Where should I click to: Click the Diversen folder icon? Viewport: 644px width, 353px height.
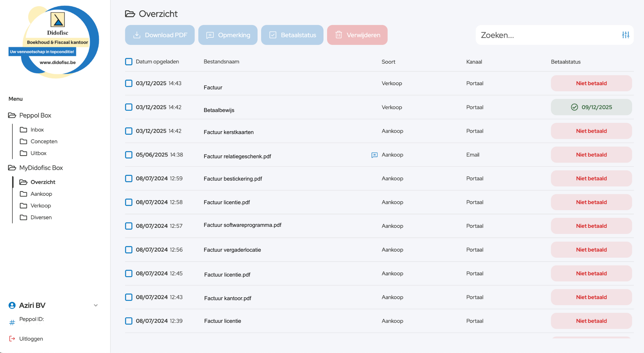23,217
